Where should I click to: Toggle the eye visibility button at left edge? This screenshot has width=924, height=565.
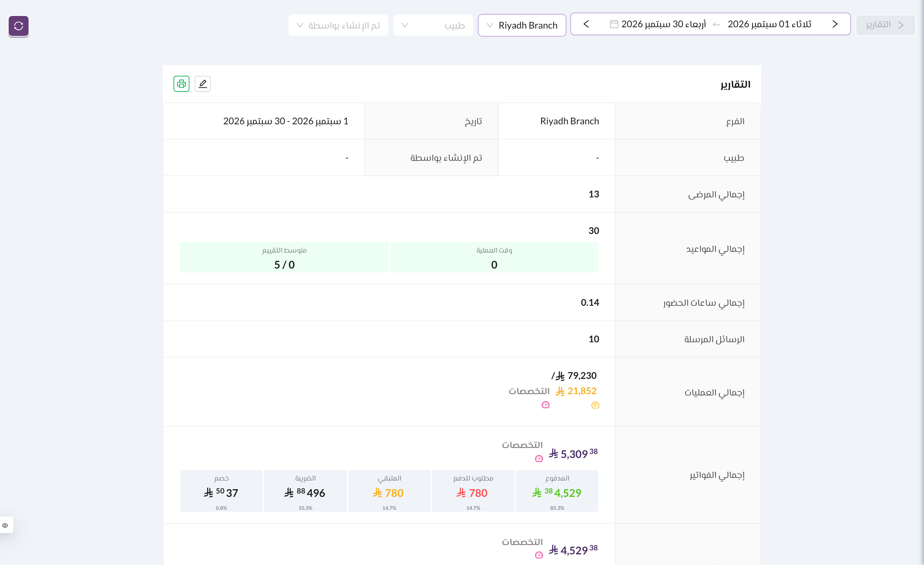pos(5,525)
